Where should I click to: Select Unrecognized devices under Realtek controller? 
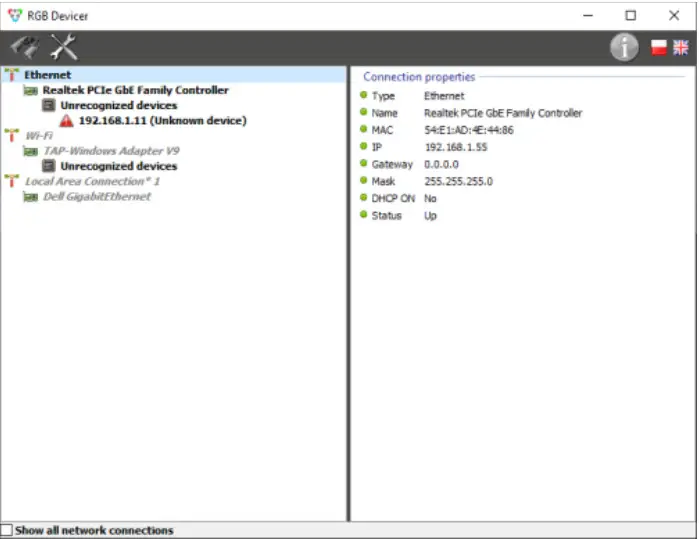[119, 105]
